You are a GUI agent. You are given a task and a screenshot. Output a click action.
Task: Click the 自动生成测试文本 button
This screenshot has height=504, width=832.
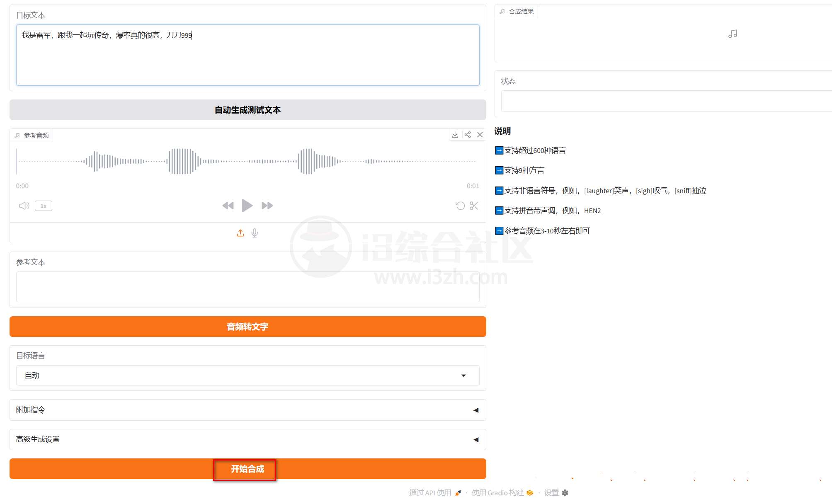click(247, 110)
